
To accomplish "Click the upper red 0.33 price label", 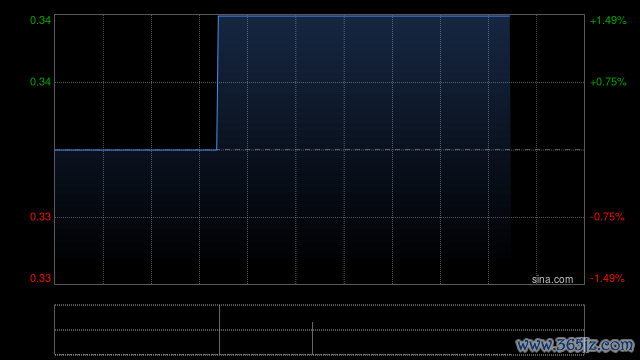I will click(x=40, y=217).
